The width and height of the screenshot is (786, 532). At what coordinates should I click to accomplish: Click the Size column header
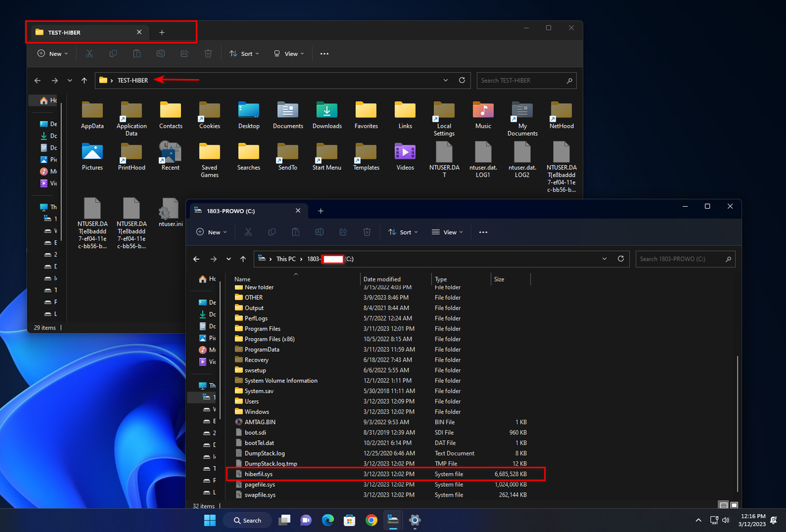[x=499, y=279]
